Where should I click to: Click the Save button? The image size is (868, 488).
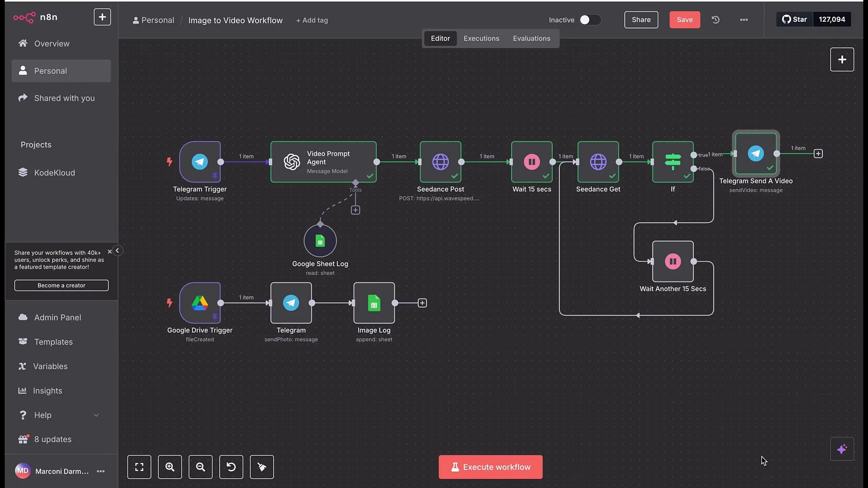684,20
